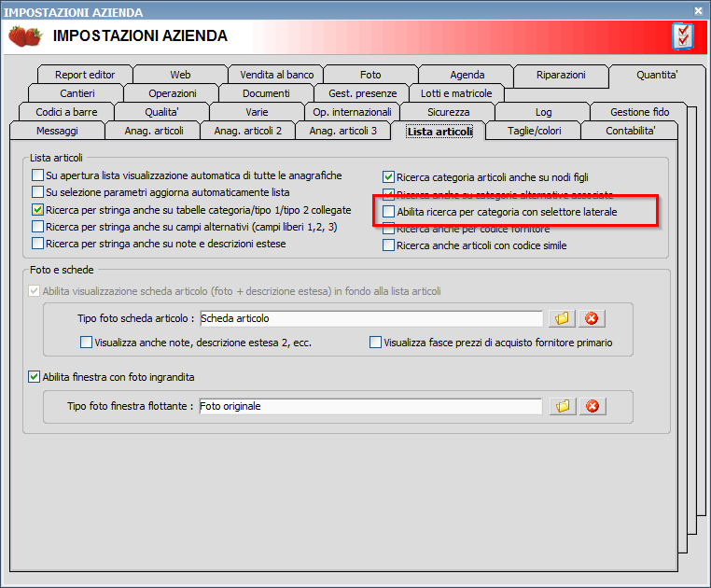Screen dimensions: 711x588
Task: Open the Lotti e matricole tab
Action: point(456,93)
